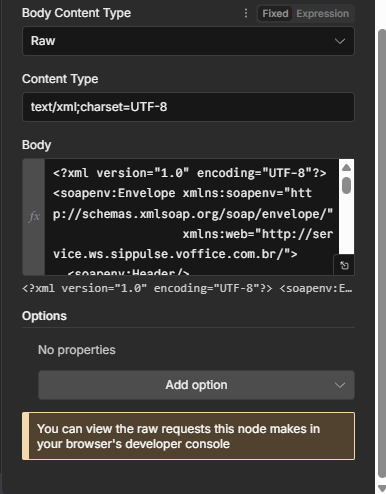Click the Options section heading
The height and width of the screenshot is (494, 386).
pos(44,316)
